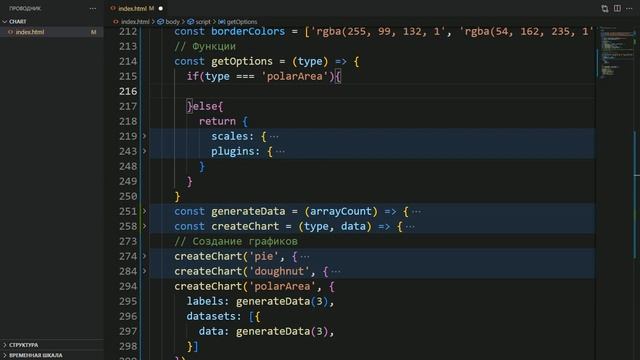The width and height of the screenshot is (640, 360).
Task: Unfold createChart function at line 258
Action: point(144,226)
